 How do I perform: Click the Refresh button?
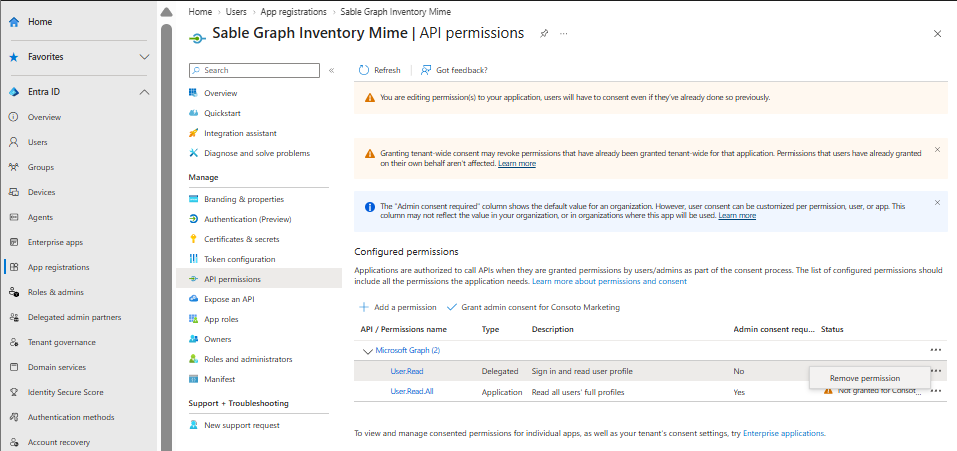point(380,70)
